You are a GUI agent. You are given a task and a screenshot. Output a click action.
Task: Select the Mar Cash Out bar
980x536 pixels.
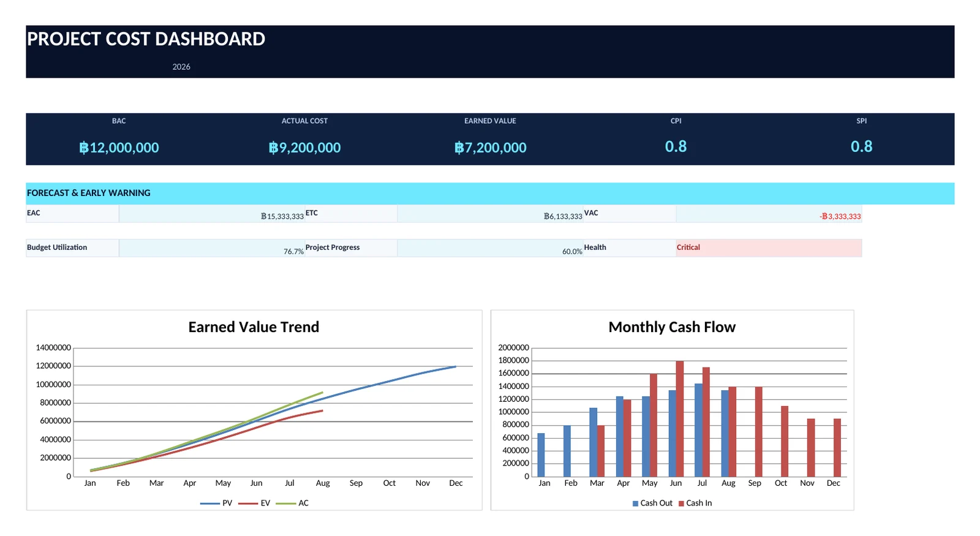(x=594, y=442)
